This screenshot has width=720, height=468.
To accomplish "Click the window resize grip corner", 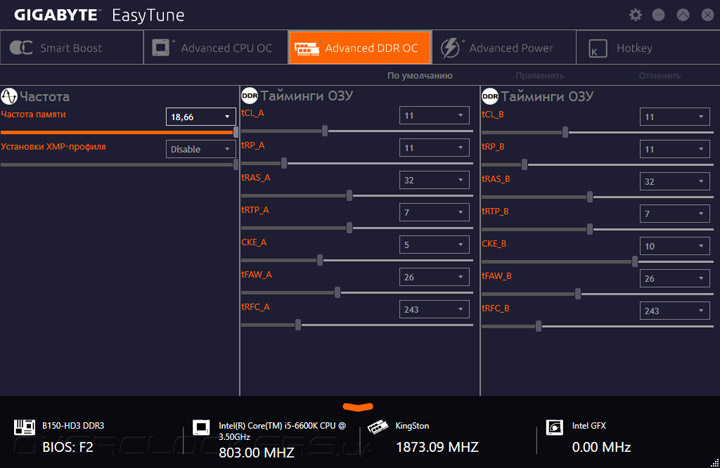I will [x=714, y=463].
